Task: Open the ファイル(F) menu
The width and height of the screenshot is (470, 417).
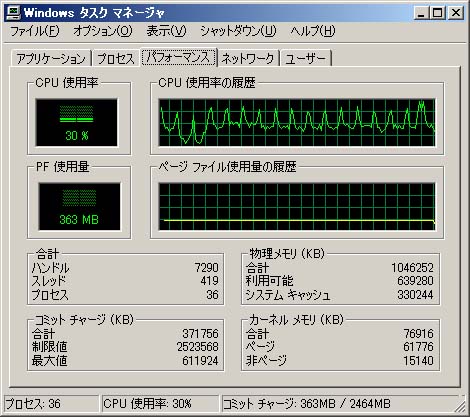Action: coord(34,31)
